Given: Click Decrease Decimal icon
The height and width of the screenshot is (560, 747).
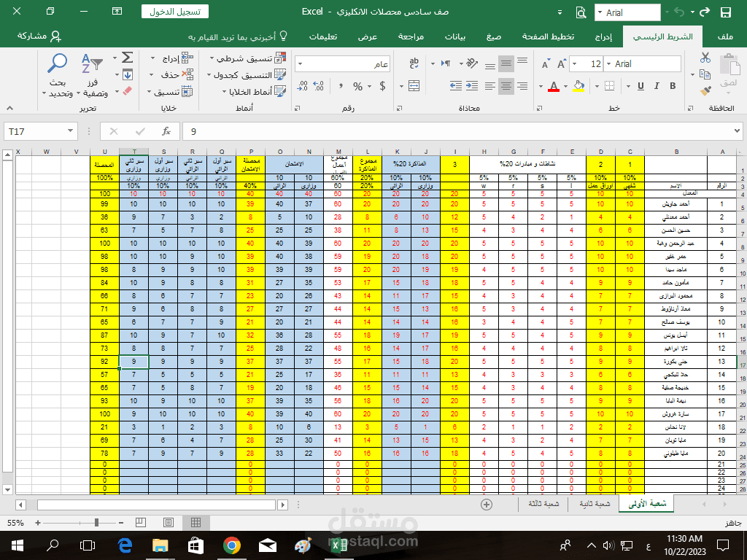Looking at the screenshot, I should tap(303, 86).
